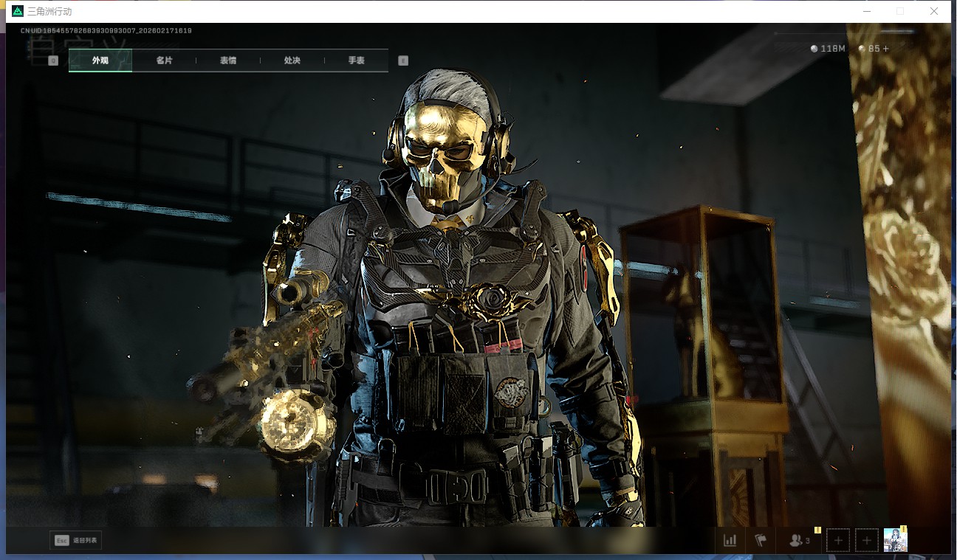957x560 pixels.
Task: Click the second empty squad slot plus
Action: coord(867,540)
